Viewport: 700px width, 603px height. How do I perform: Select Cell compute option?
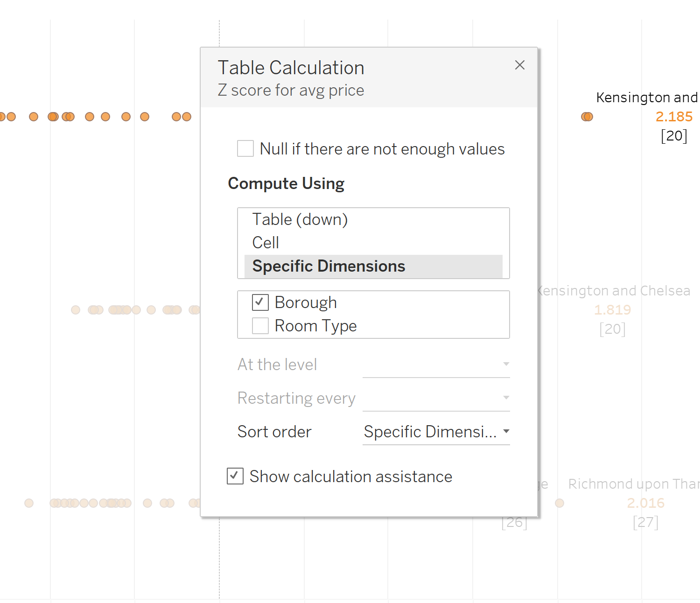(x=266, y=243)
